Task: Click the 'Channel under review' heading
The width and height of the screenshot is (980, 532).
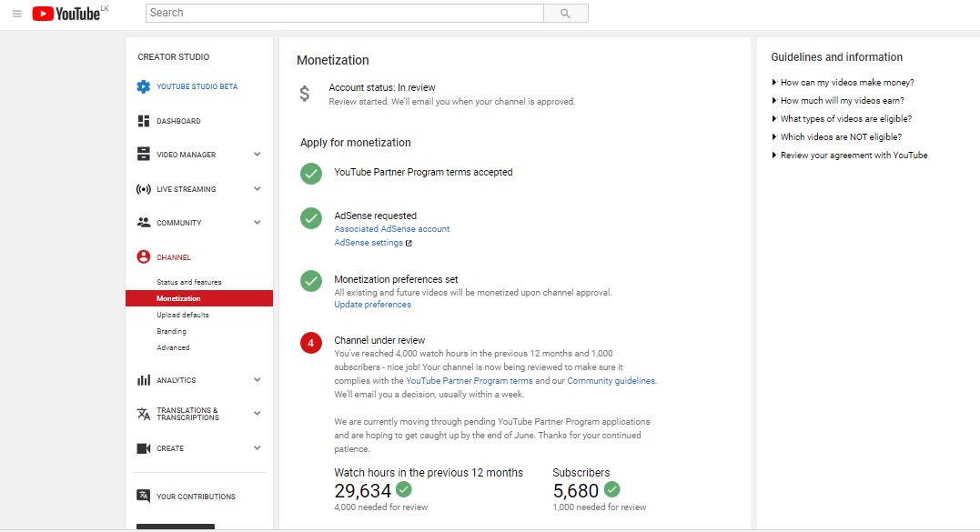Action: [379, 340]
